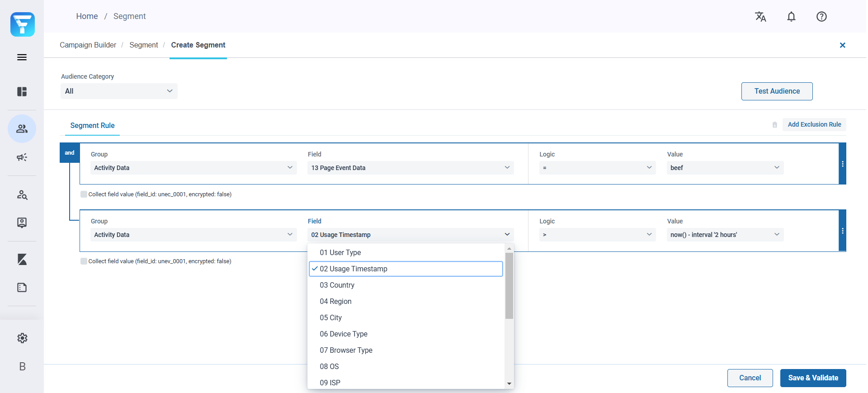Viewport: 868px width, 393px height.
Task: Click the notifications bell icon
Action: coord(791,17)
